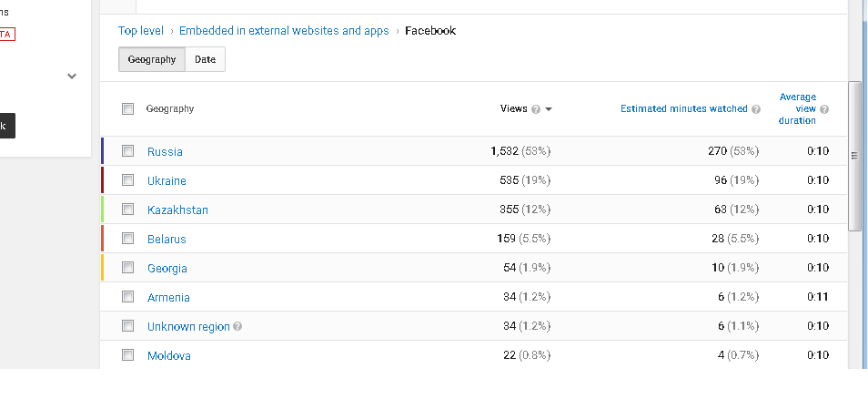Sort by Estimated minutes watched column
The width and height of the screenshot is (868, 399).
click(x=683, y=108)
